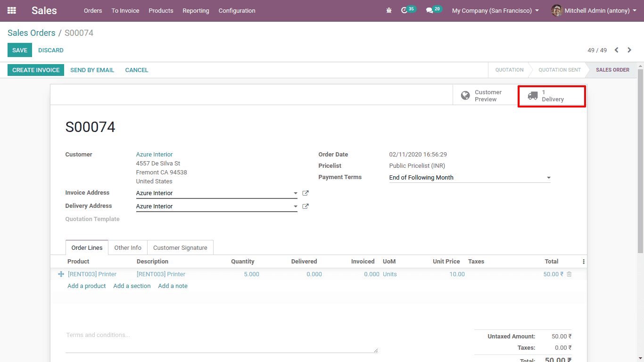Viewport: 644px width, 362px height.
Task: Click the 49 / 49 pager counter
Action: pyautogui.click(x=597, y=50)
